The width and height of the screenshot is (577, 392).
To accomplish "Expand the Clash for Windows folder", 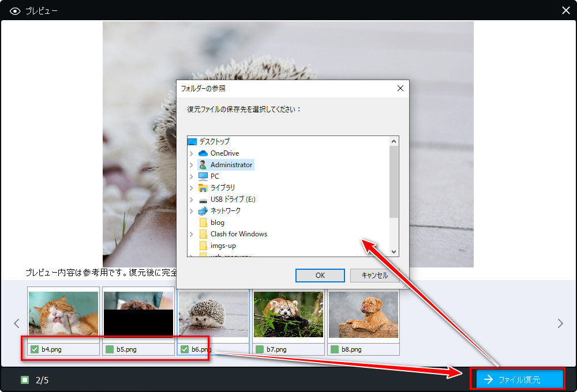I will pos(192,234).
